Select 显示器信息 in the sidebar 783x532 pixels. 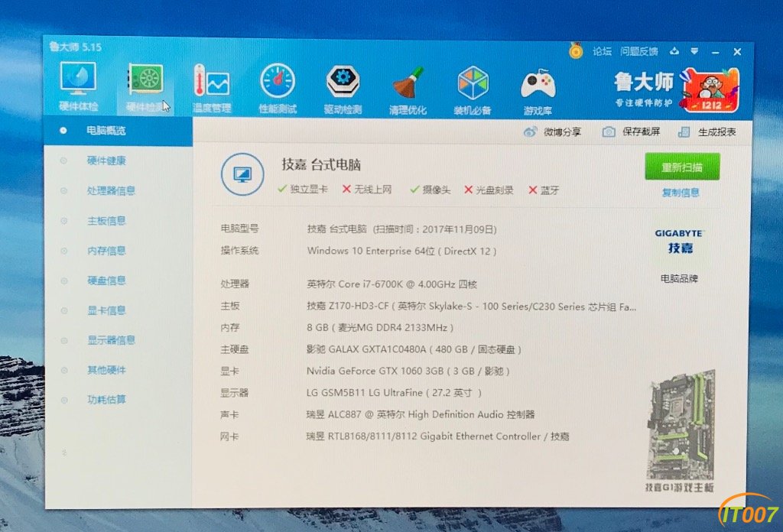coord(111,340)
